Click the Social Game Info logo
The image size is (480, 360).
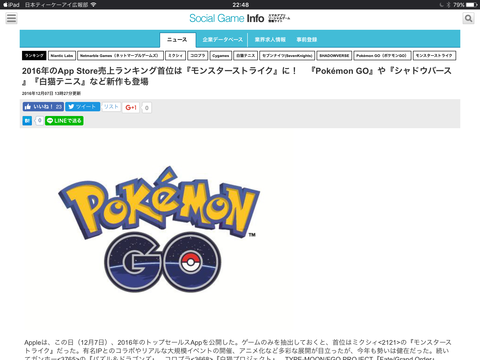pyautogui.click(x=239, y=18)
